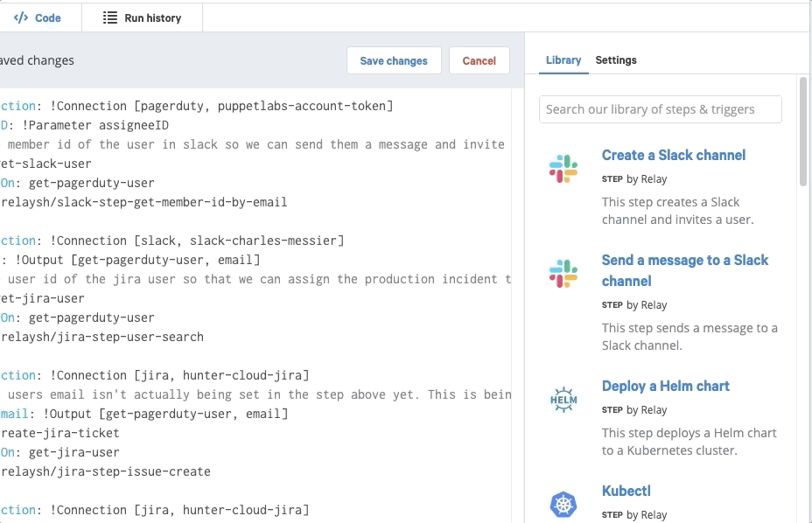Open the Create a Slack channel step

tap(674, 155)
